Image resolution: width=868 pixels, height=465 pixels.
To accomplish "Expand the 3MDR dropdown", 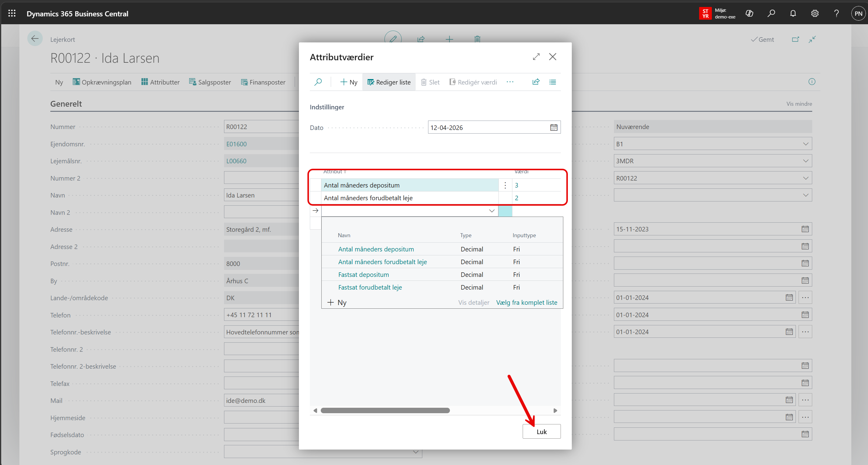I will 805,161.
